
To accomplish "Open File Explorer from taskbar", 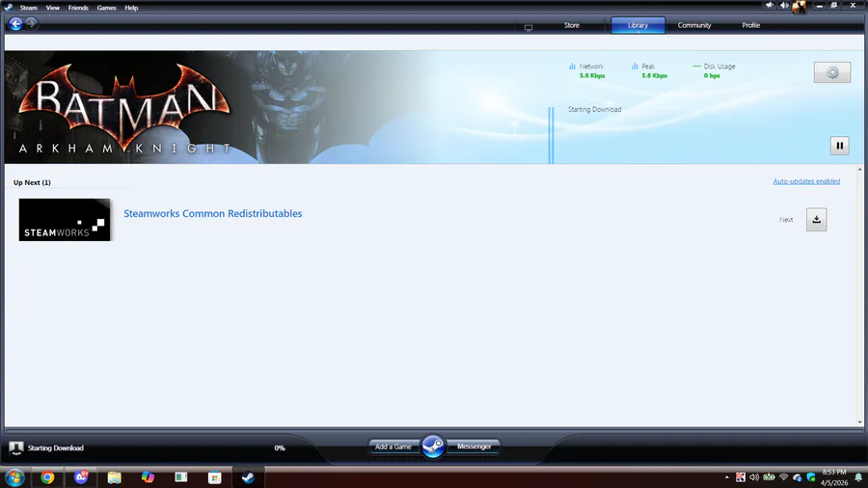I will pyautogui.click(x=115, y=477).
